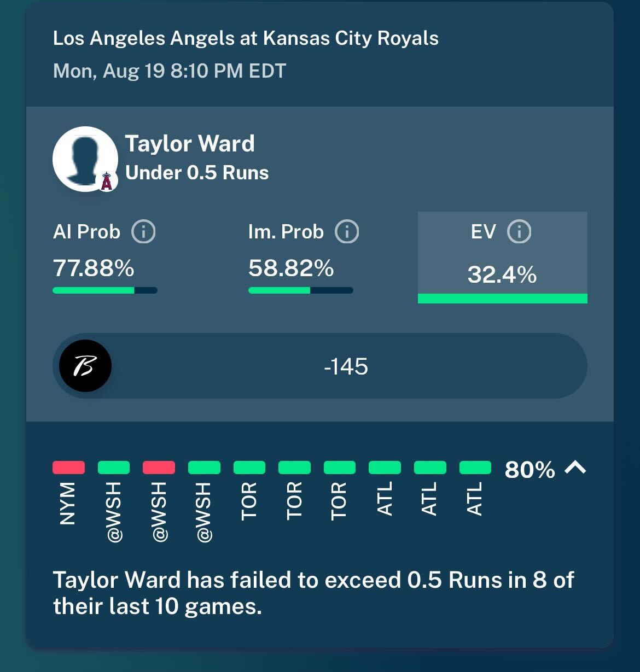Image resolution: width=640 pixels, height=672 pixels.
Task: Click the last ATL game marker
Action: (475, 468)
